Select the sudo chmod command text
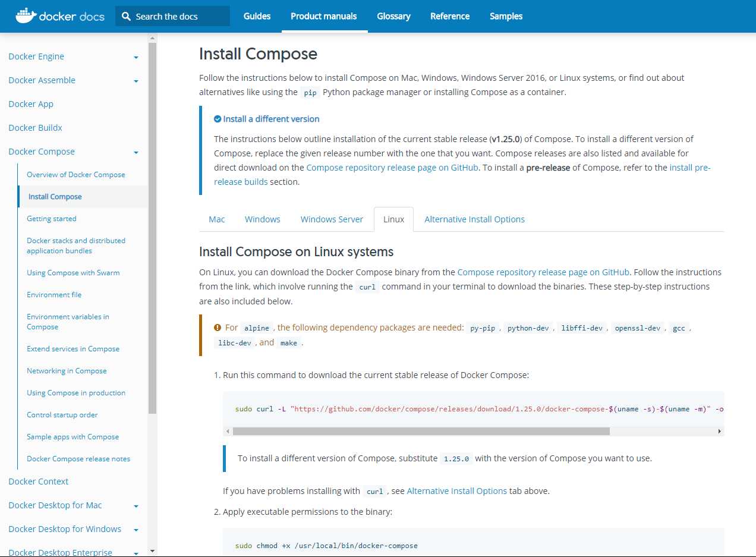This screenshot has height=557, width=756. point(326,546)
